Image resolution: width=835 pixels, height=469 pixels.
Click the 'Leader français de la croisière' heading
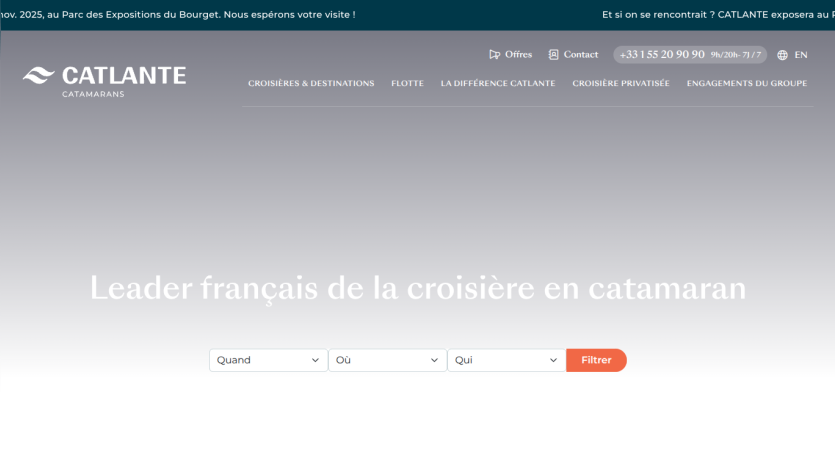click(418, 288)
